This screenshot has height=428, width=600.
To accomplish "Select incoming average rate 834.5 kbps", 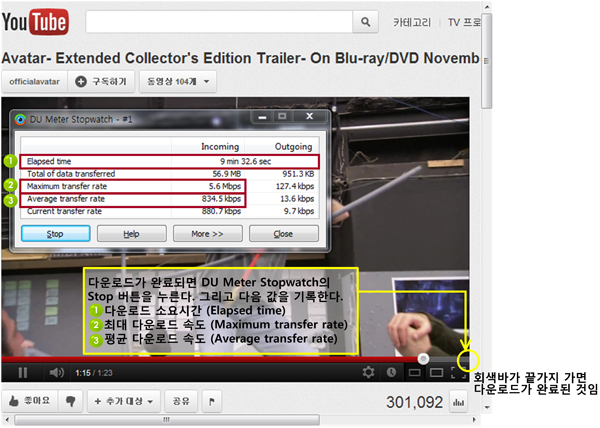I will (x=221, y=199).
